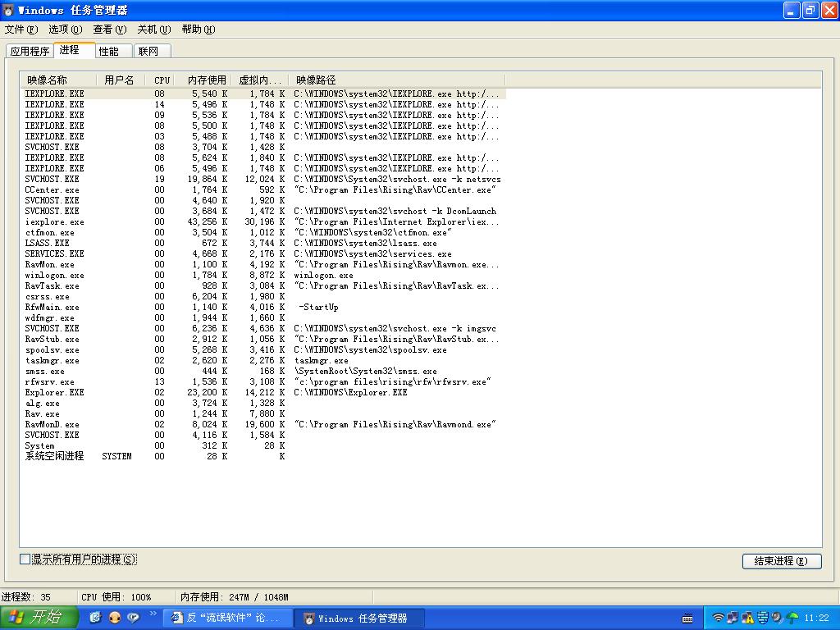Launch the orange headphone quick launch icon

click(114, 618)
